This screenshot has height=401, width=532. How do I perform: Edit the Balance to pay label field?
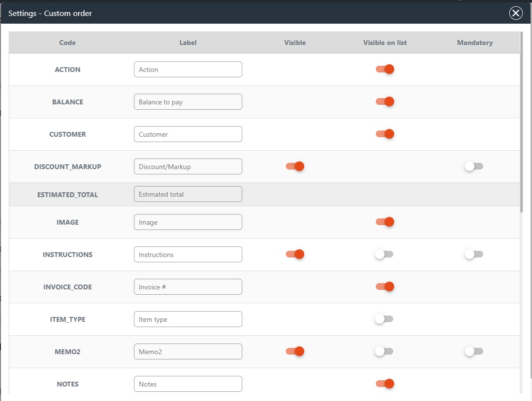click(x=188, y=102)
